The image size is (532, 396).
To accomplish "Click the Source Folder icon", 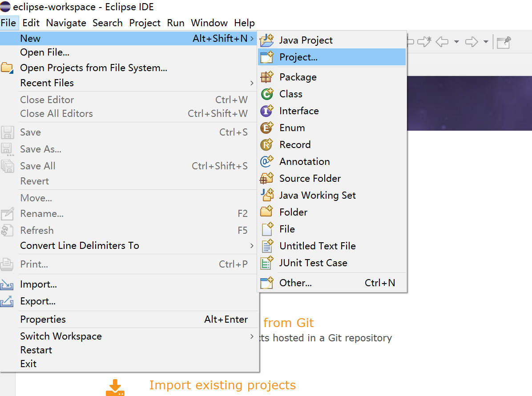I will pyautogui.click(x=267, y=178).
